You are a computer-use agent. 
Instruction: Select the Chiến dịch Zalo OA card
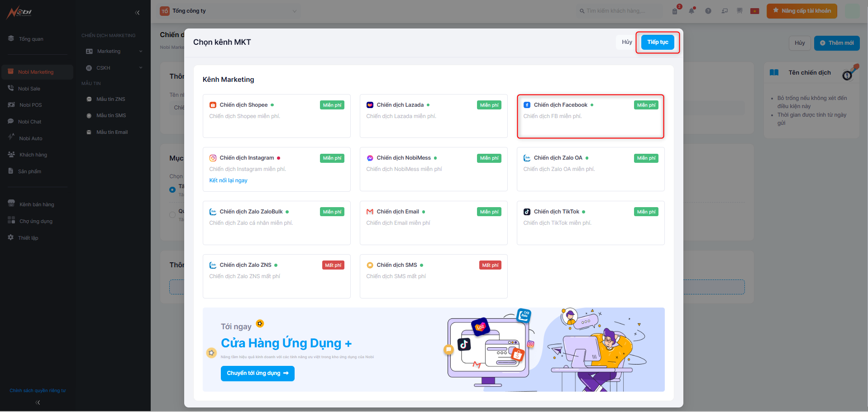590,169
